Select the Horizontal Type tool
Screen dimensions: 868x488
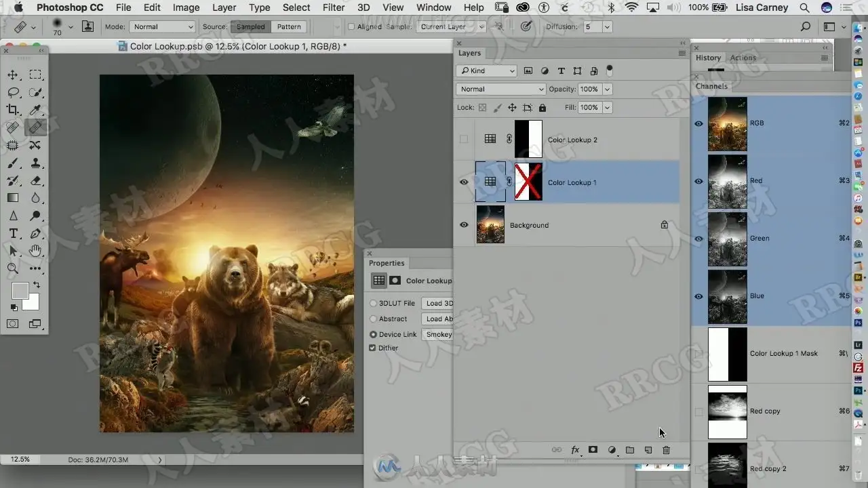pos(13,233)
